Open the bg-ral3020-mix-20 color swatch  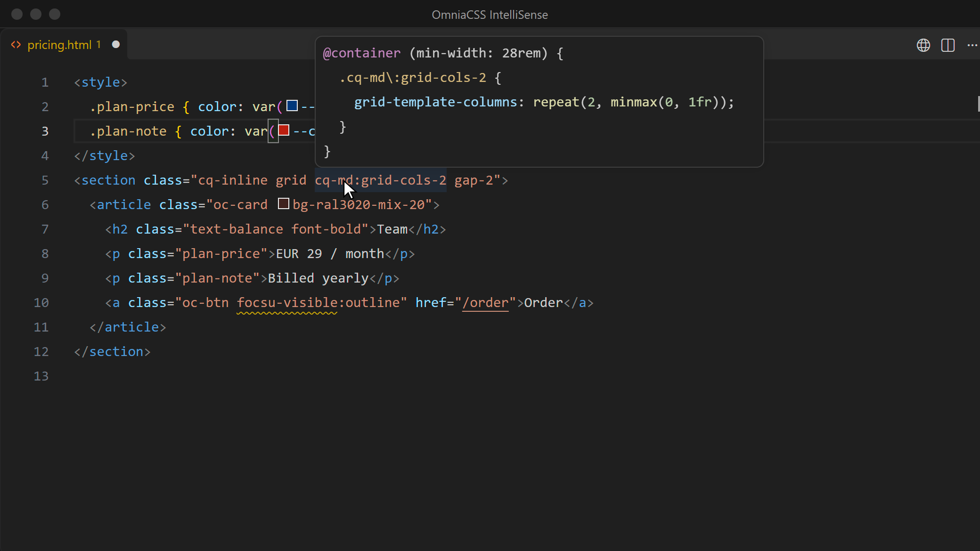click(284, 203)
